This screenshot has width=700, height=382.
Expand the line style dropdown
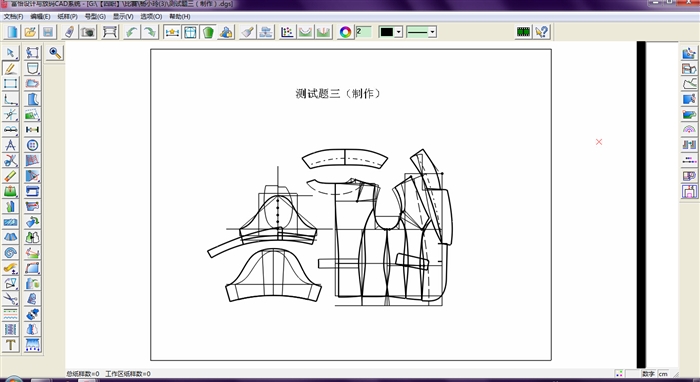click(x=432, y=32)
